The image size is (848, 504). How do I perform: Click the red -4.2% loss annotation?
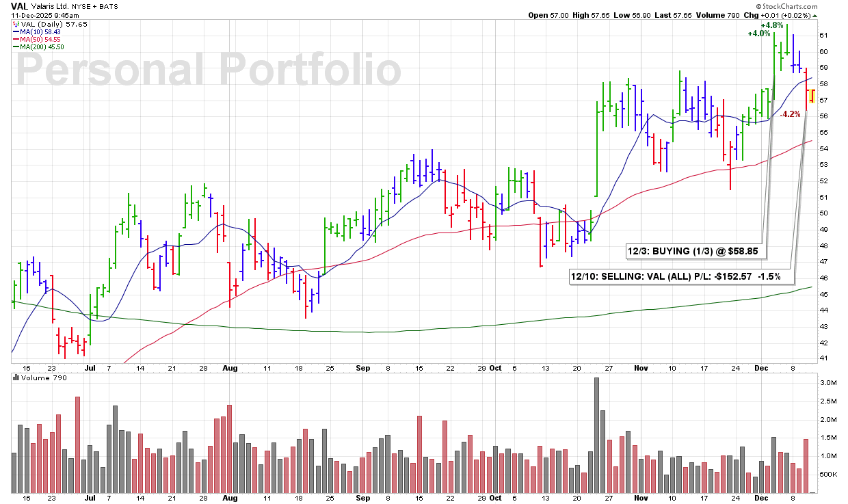point(790,114)
